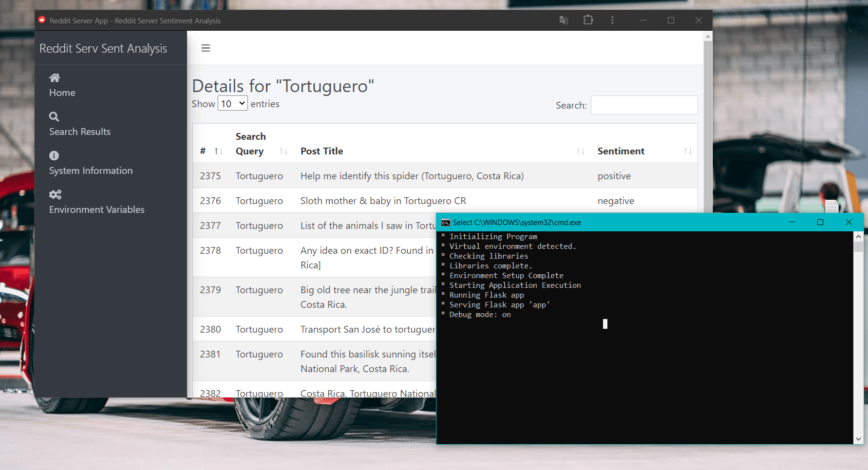The image size is (868, 470).
Task: Click the System Information link
Action: (x=91, y=171)
